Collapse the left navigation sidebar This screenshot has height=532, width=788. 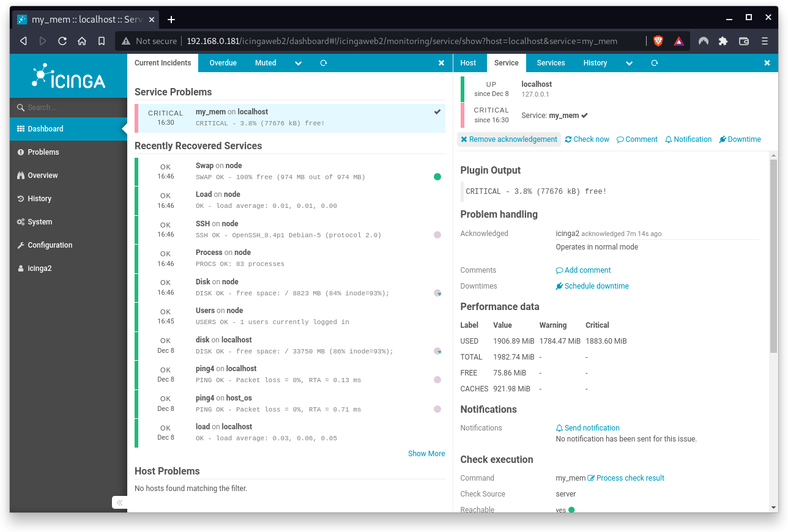tap(119, 502)
